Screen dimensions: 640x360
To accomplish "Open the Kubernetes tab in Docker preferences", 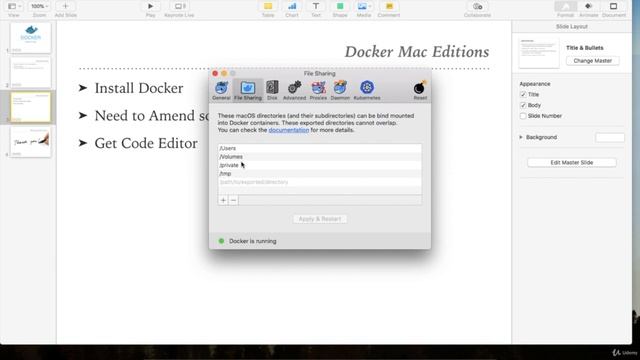I will (367, 90).
